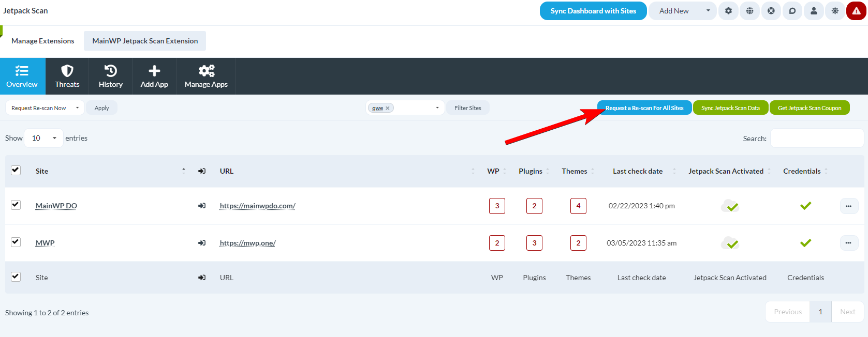Visit https://mwp.one/ URL link

pos(248,243)
